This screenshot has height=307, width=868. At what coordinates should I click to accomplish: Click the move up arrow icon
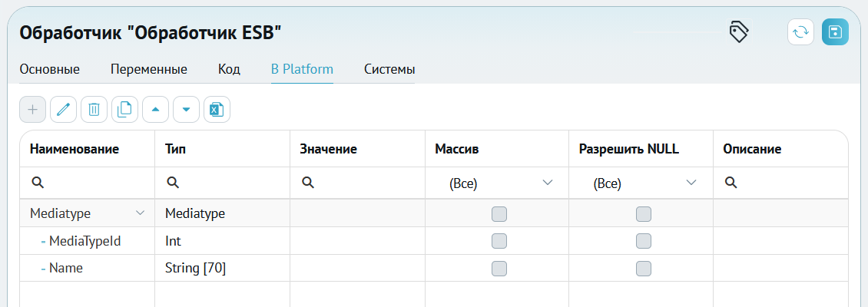point(156,110)
